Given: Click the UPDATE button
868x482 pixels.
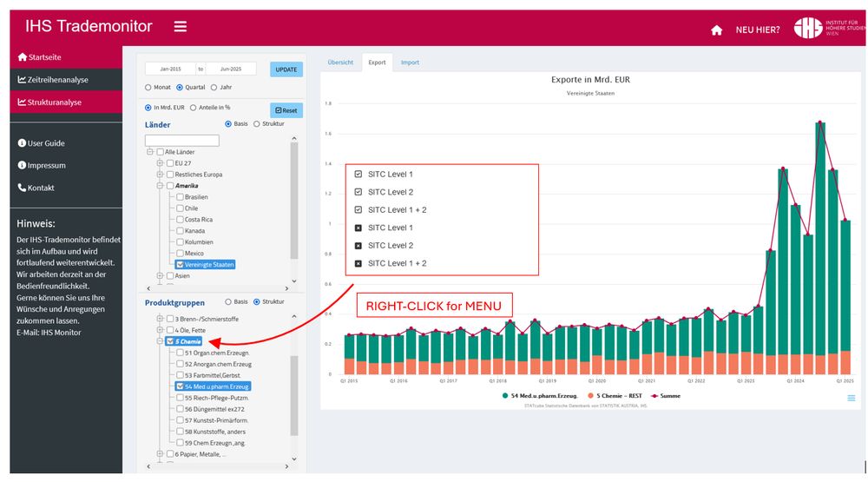Looking at the screenshot, I should 286,69.
